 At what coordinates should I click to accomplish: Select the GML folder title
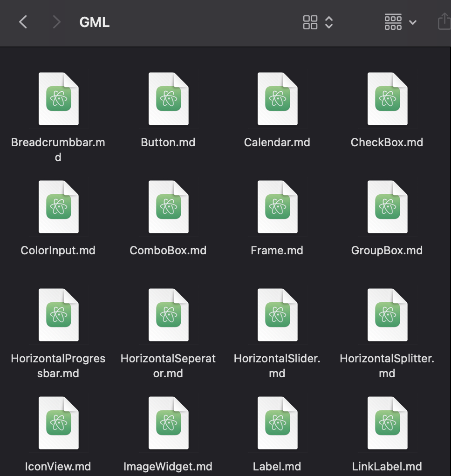[x=94, y=22]
